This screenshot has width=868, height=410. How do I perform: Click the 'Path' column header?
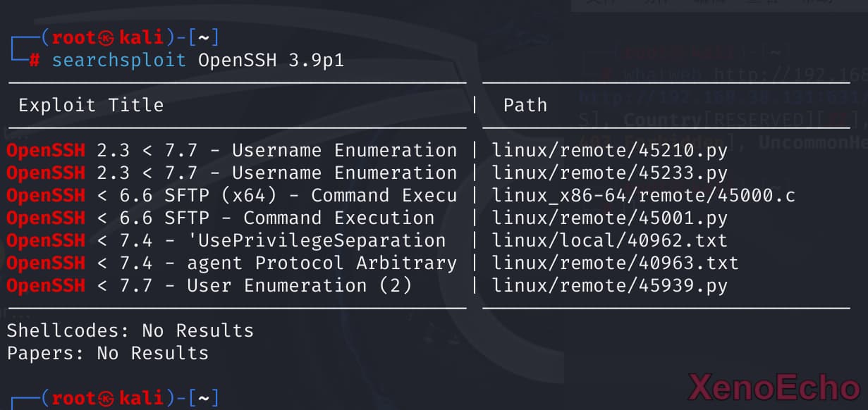click(525, 106)
